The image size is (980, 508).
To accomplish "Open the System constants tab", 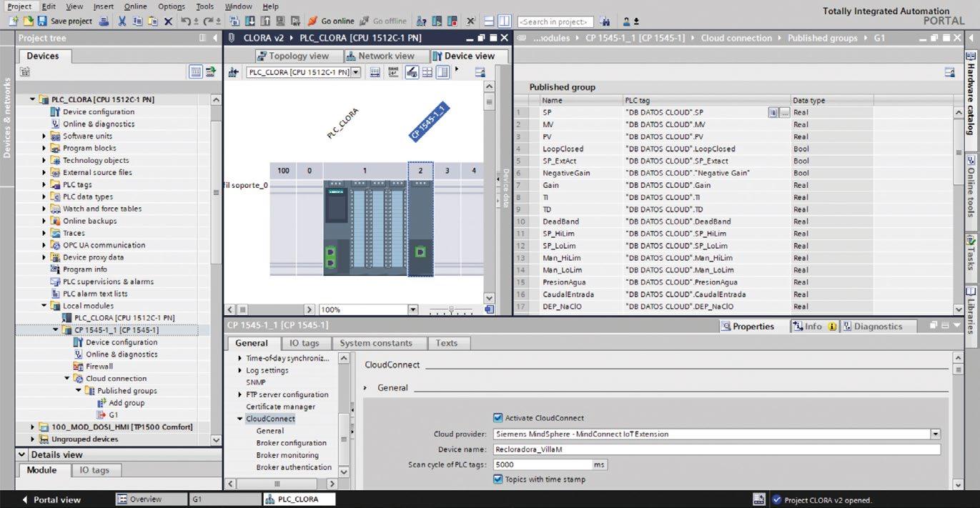I will tap(376, 343).
